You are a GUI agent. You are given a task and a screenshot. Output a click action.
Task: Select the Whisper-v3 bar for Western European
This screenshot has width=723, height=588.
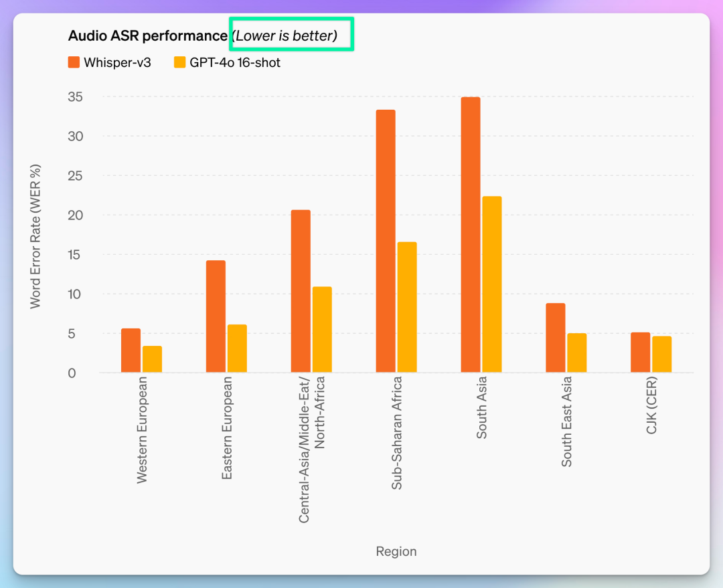131,351
